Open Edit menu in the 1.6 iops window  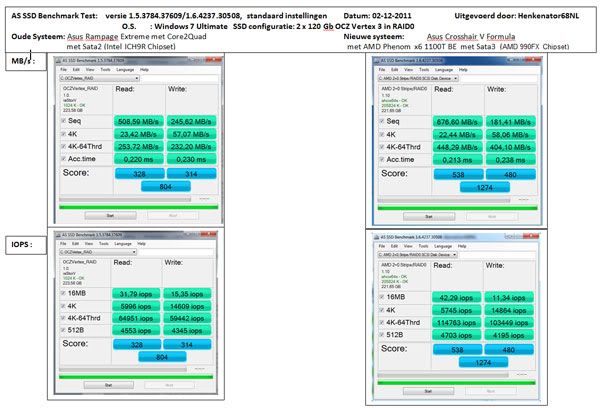pos(395,246)
